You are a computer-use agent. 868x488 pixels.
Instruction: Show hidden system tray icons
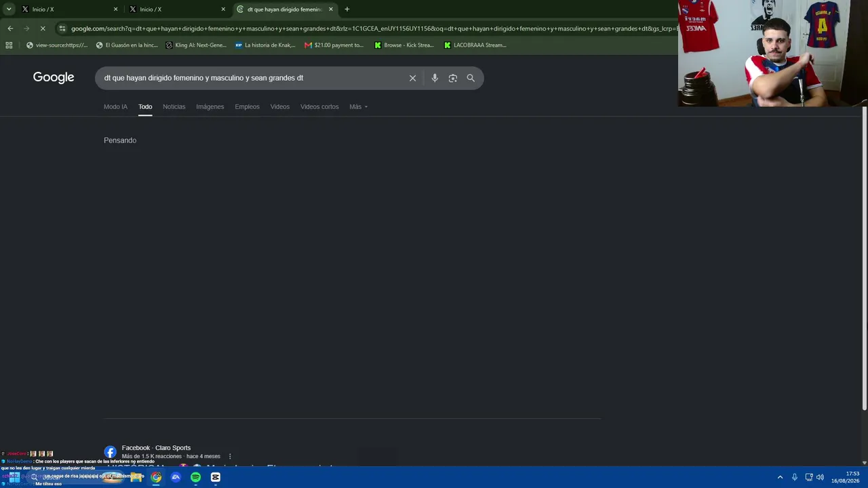[x=780, y=477]
